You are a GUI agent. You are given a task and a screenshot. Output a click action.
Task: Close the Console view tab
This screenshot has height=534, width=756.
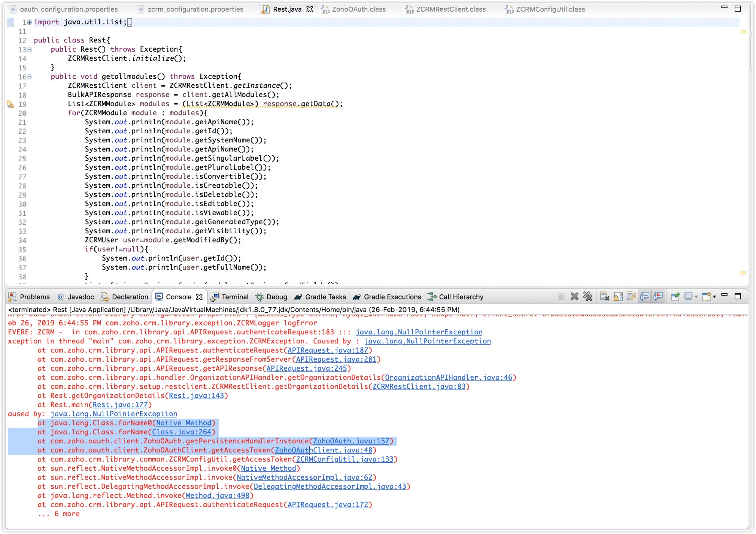200,297
